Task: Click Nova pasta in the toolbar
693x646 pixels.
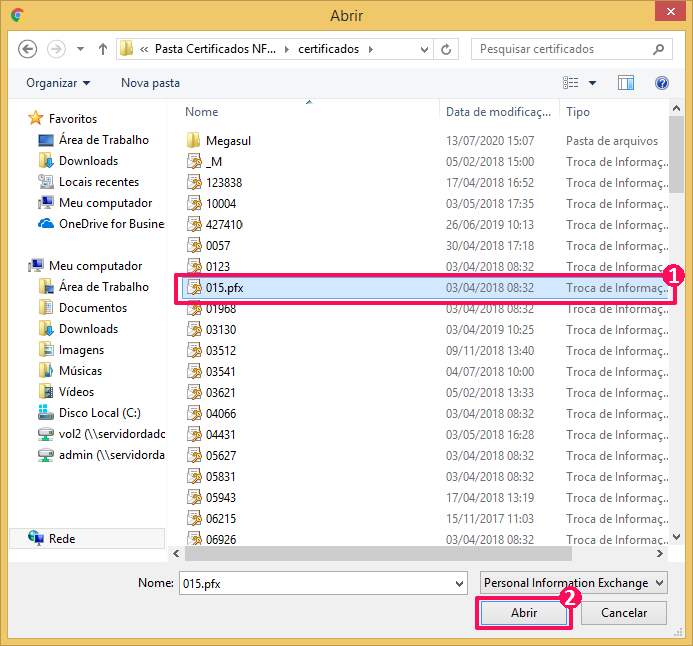Action: coord(150,83)
